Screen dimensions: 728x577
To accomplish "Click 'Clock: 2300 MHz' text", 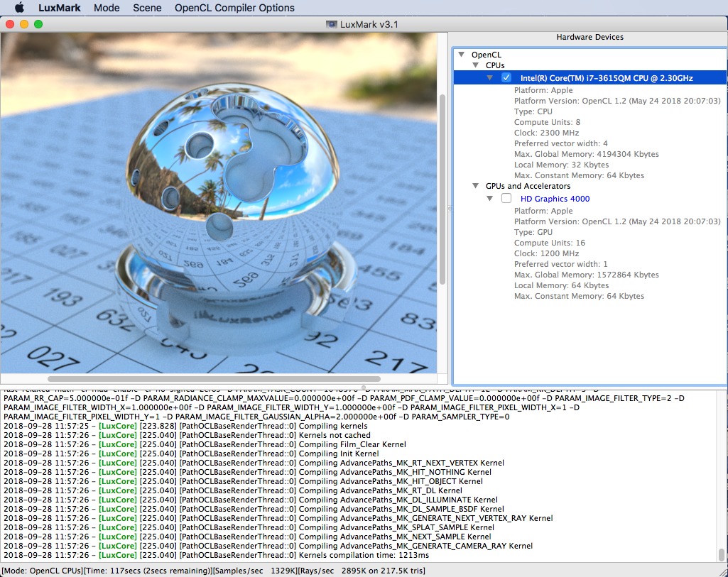I will [x=546, y=133].
